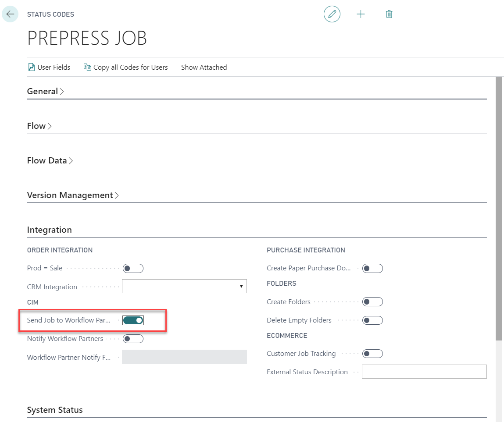Click Show Attached in the action bar
The width and height of the screenshot is (504, 422).
click(x=204, y=67)
